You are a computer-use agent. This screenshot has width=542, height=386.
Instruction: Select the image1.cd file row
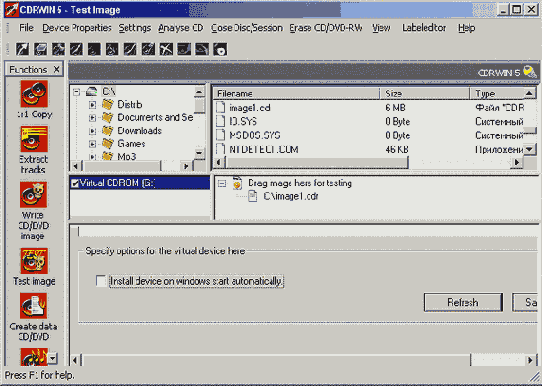369,107
